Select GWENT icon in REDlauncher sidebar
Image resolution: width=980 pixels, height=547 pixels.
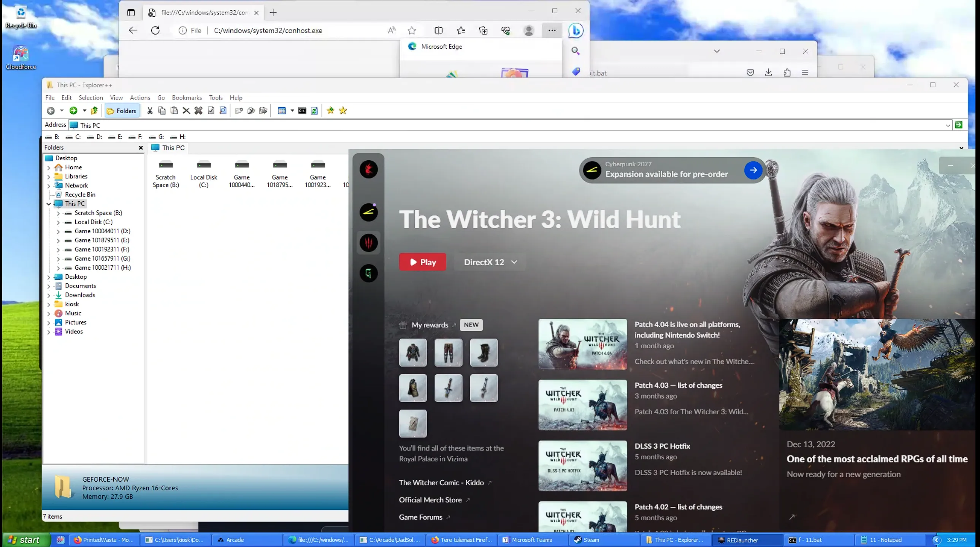coord(368,273)
